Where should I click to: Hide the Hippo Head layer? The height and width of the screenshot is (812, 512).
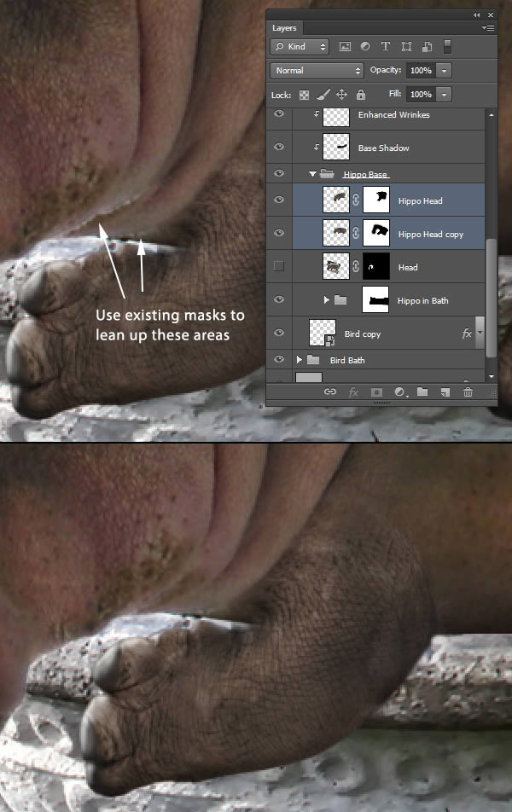coord(279,200)
